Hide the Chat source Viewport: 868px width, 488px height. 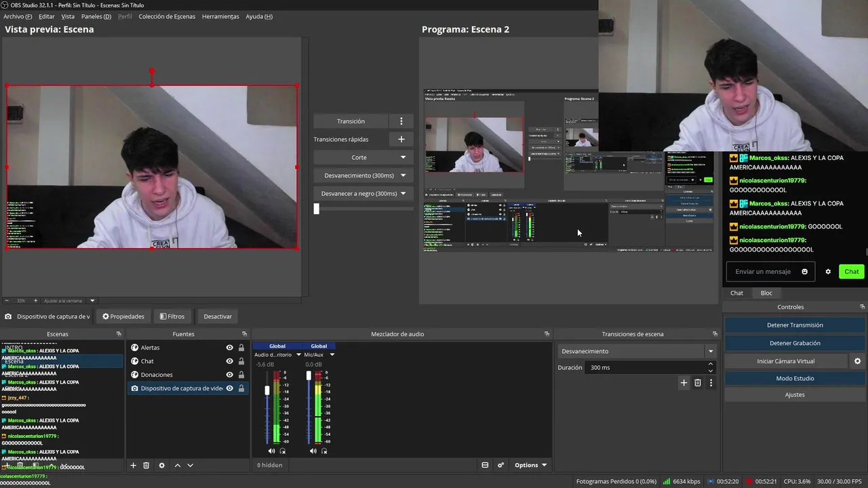pos(230,361)
